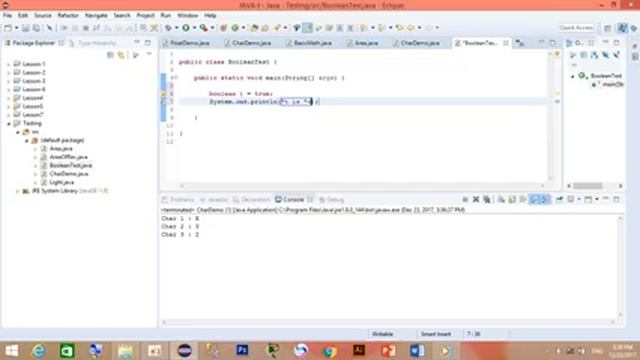Open the Type Hierarchy tab
The width and height of the screenshot is (640, 360).
pos(93,43)
